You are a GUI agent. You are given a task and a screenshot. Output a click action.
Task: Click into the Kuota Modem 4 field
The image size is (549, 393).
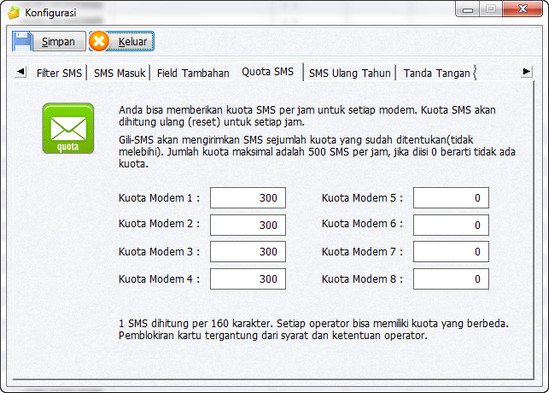click(x=248, y=279)
